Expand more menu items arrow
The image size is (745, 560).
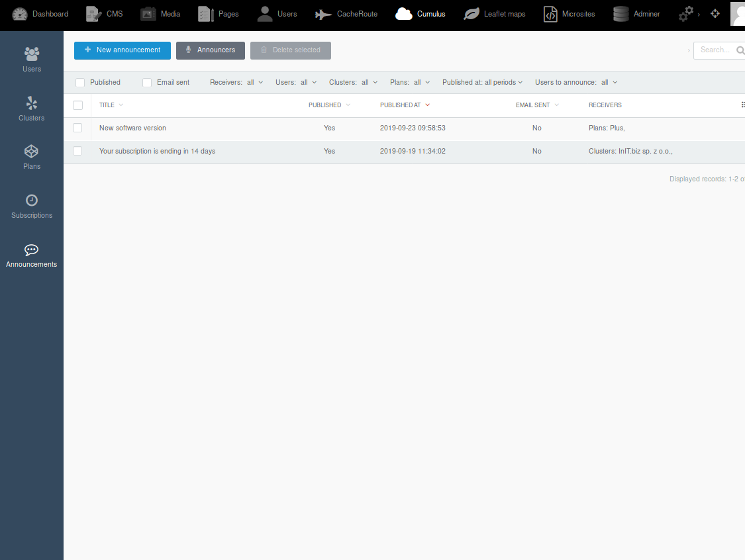pyautogui.click(x=699, y=15)
